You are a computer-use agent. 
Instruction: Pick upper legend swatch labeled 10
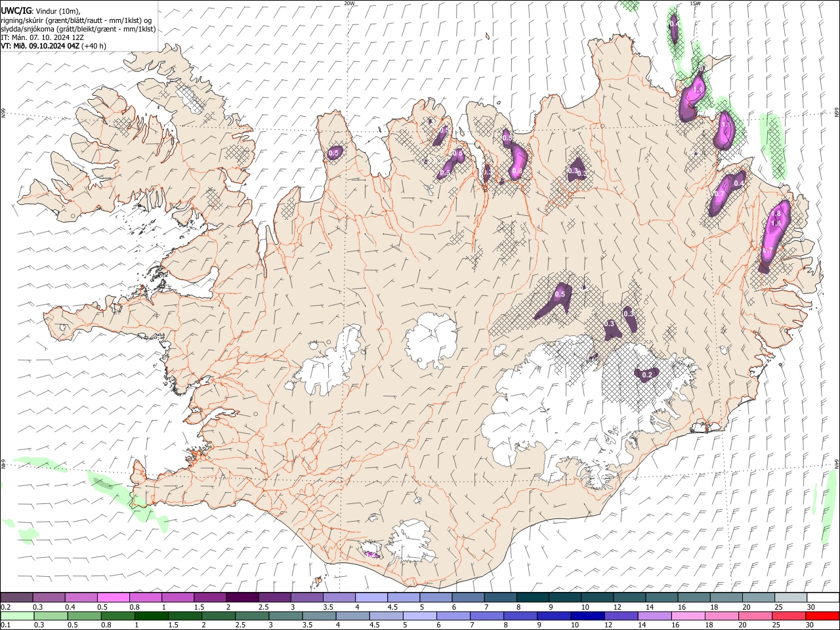pyautogui.click(x=597, y=597)
